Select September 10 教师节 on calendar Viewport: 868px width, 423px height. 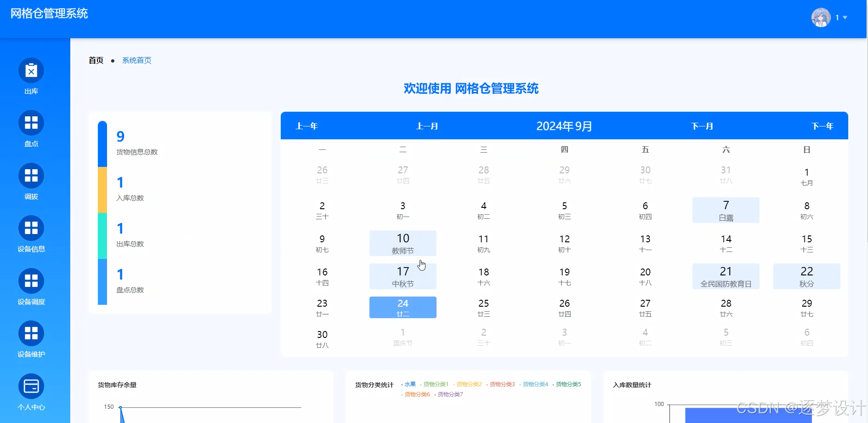tap(403, 243)
